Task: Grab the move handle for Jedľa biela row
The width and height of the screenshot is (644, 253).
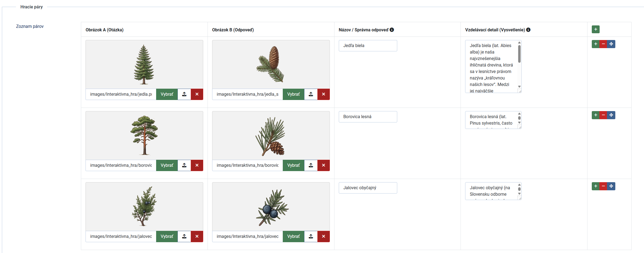Action: (x=611, y=44)
